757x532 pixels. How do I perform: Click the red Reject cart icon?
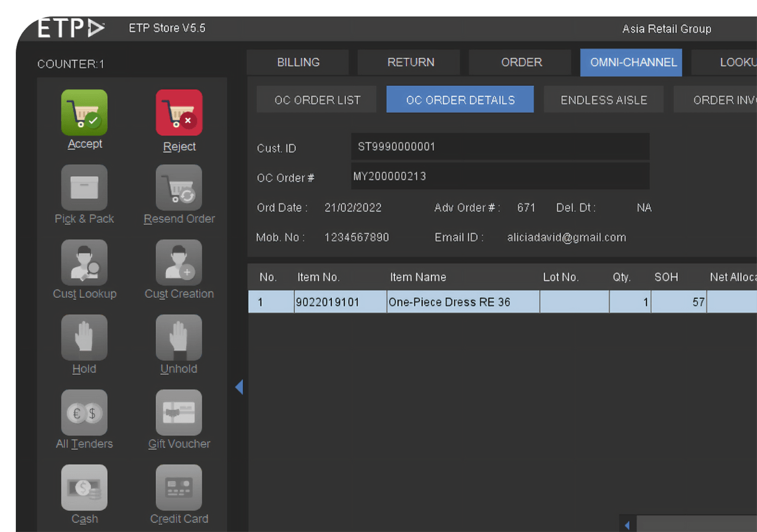[x=179, y=112]
